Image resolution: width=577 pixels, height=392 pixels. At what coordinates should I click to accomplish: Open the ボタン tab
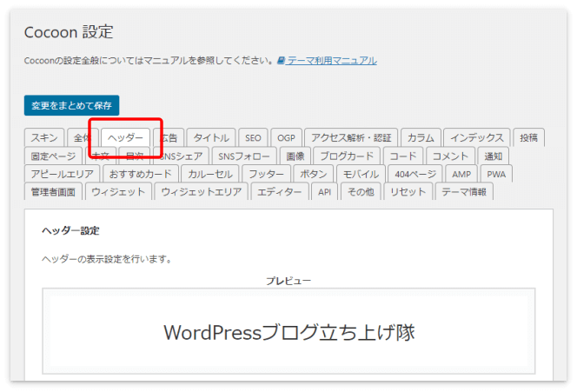tap(314, 174)
